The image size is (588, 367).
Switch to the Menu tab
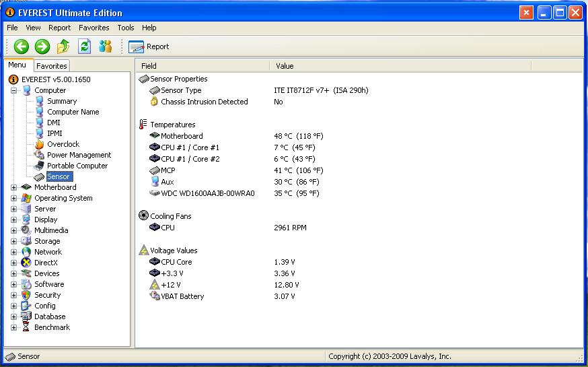(17, 65)
